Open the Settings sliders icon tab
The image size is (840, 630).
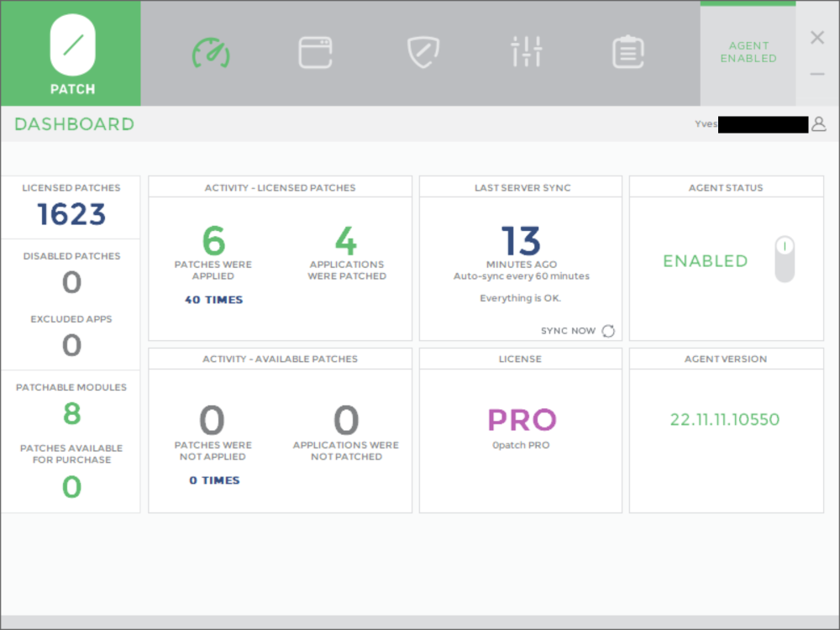click(527, 52)
